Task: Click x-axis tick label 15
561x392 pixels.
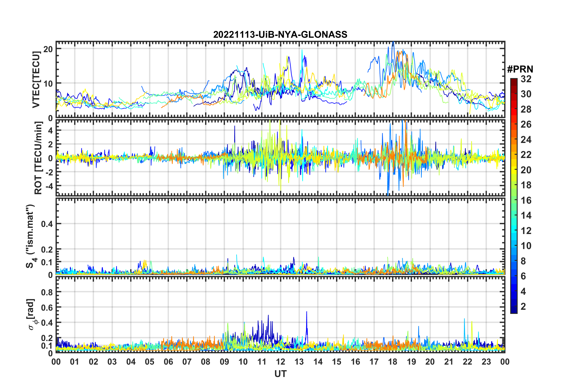Action: point(337,362)
